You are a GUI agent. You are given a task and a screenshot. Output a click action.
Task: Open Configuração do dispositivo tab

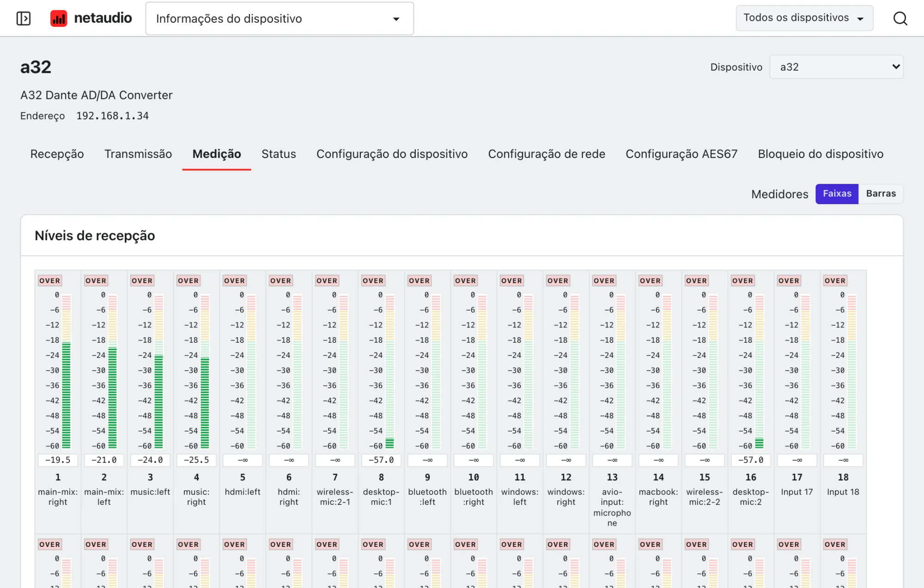pos(392,154)
